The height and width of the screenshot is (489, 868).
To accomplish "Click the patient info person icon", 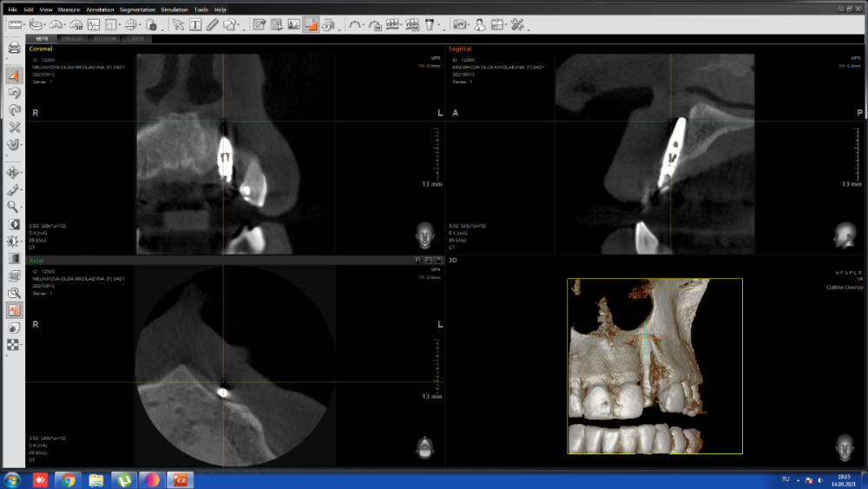I will tap(479, 25).
